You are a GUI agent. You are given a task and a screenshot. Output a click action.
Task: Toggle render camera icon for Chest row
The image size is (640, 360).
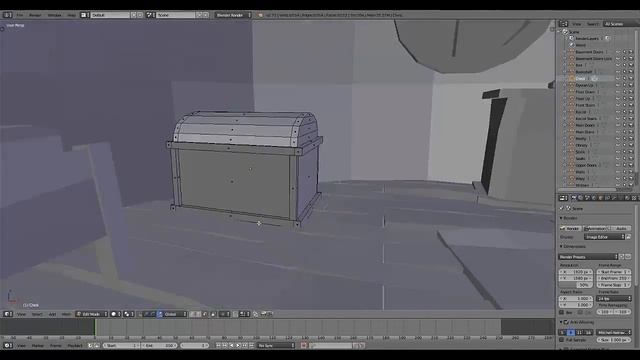pos(631,78)
